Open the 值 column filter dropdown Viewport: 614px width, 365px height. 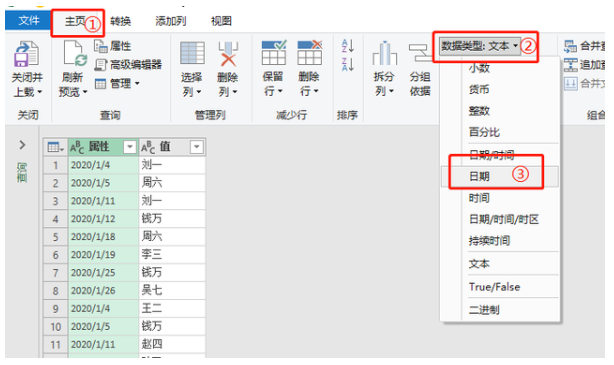pos(197,147)
